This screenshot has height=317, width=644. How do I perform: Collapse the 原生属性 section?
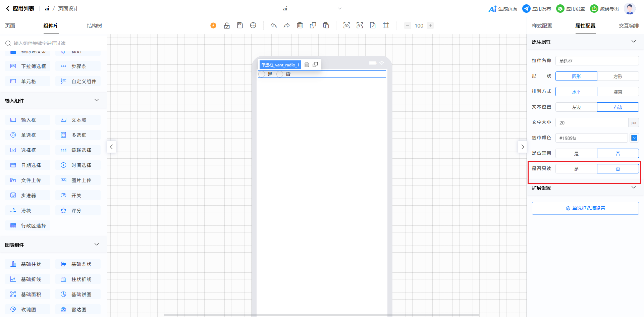pyautogui.click(x=633, y=42)
